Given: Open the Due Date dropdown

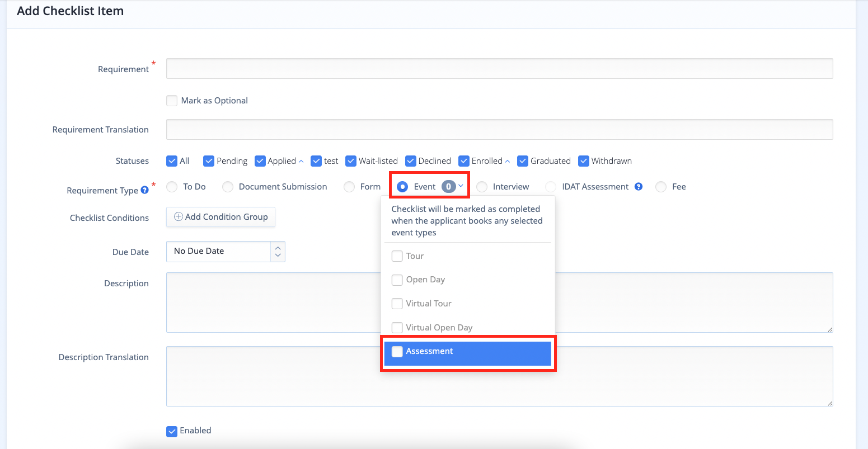Looking at the screenshot, I should (x=226, y=252).
